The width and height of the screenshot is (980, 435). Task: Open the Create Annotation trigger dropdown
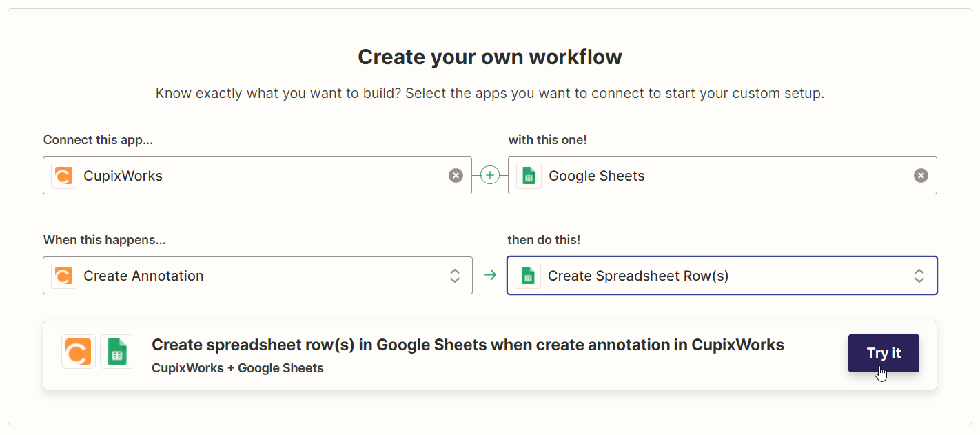tap(258, 276)
